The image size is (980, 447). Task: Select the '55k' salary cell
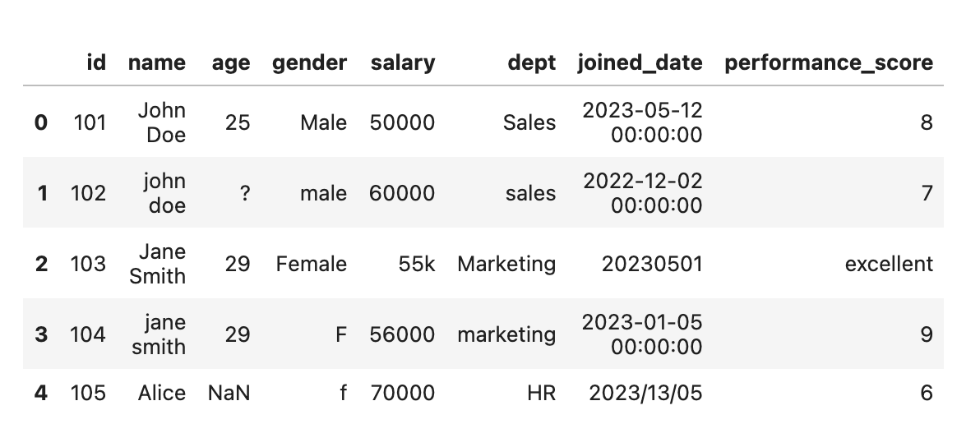[x=417, y=264]
